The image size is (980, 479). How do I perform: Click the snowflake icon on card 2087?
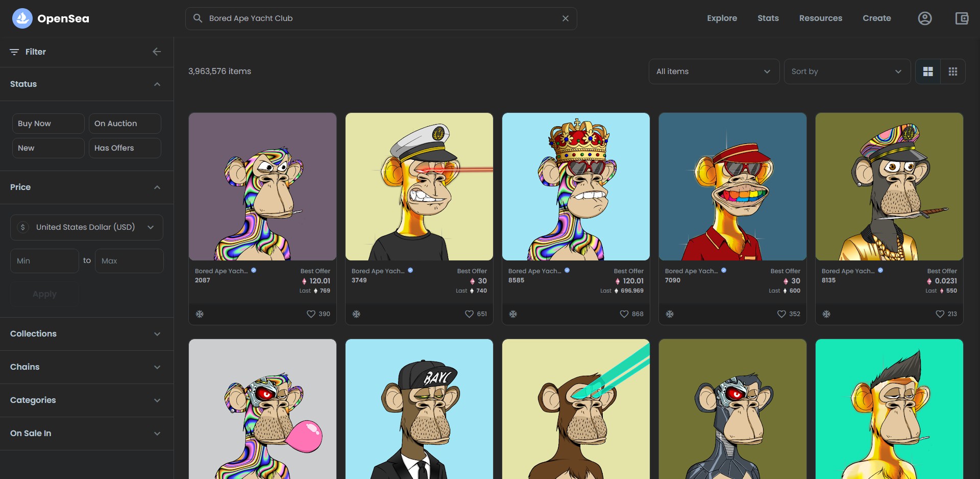[x=200, y=314]
